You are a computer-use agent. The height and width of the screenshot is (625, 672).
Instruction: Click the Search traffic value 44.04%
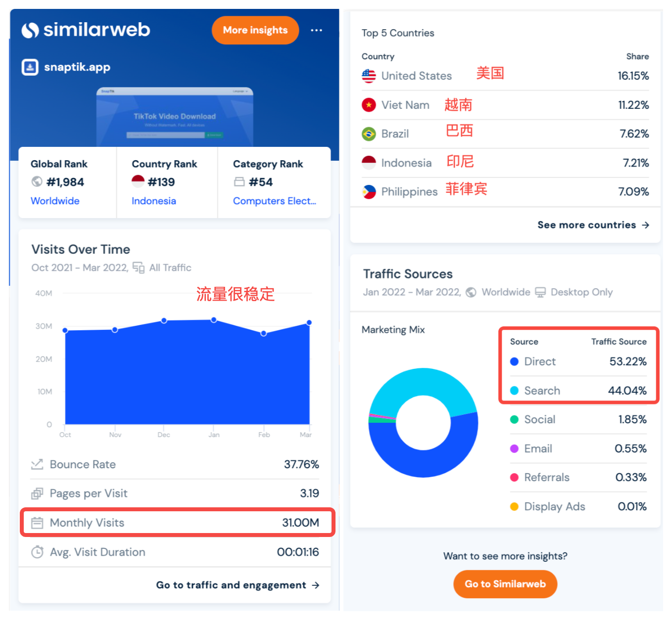point(627,391)
